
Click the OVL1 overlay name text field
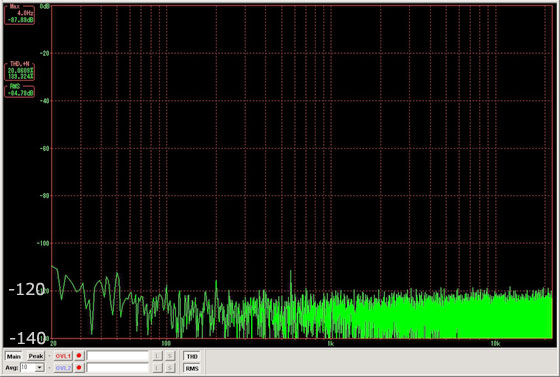[x=118, y=356]
